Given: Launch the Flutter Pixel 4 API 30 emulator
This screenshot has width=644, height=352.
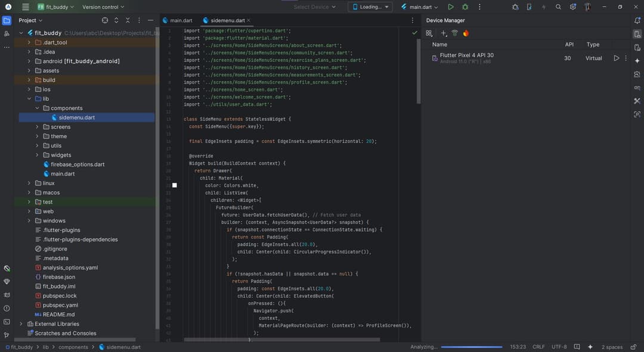Looking at the screenshot, I should click(616, 58).
